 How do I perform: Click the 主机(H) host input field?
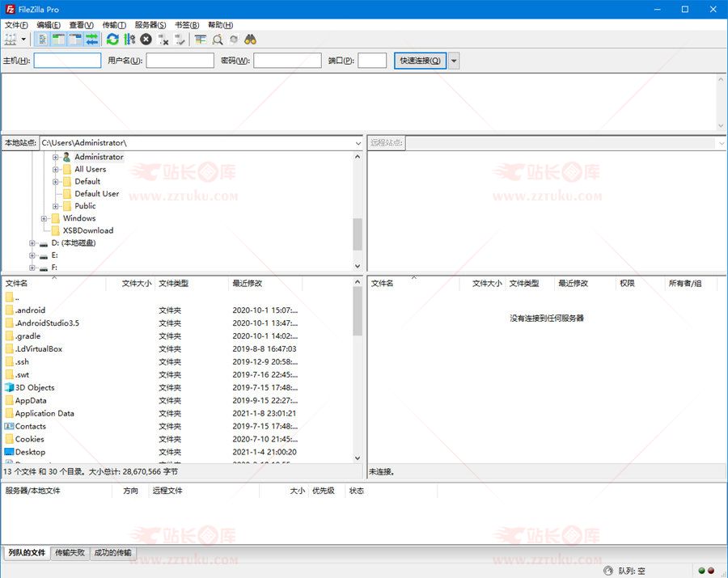pos(67,61)
